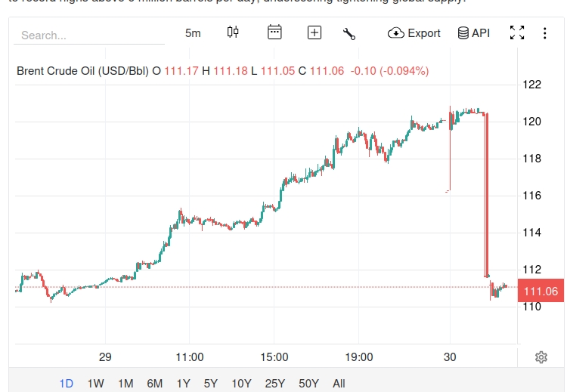Click the symbol Search field
Viewport: 570px width, 392px height.
coord(91,35)
